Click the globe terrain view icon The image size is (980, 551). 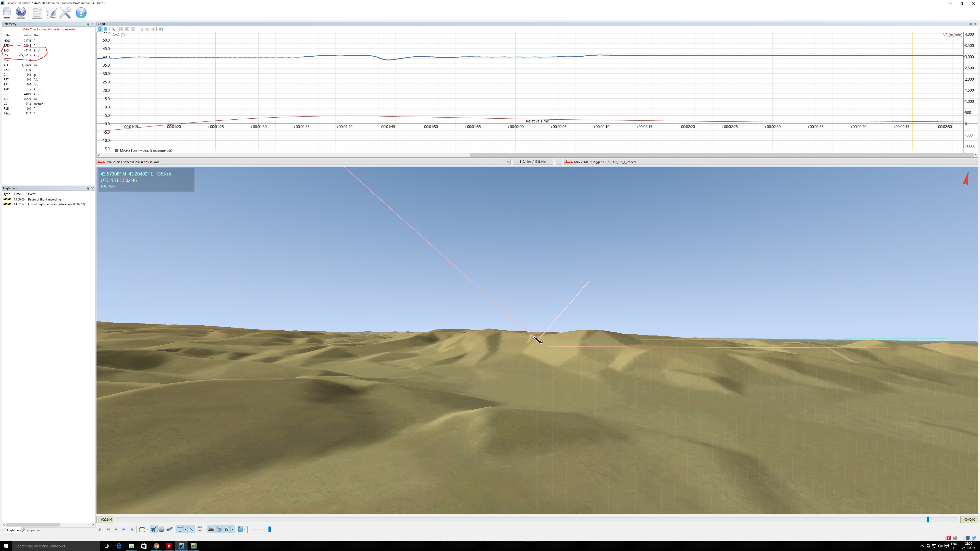(x=161, y=529)
